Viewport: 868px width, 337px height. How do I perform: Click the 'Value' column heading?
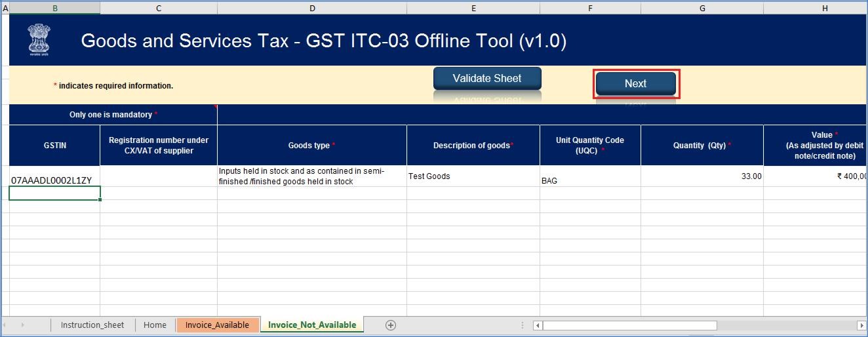pos(816,146)
